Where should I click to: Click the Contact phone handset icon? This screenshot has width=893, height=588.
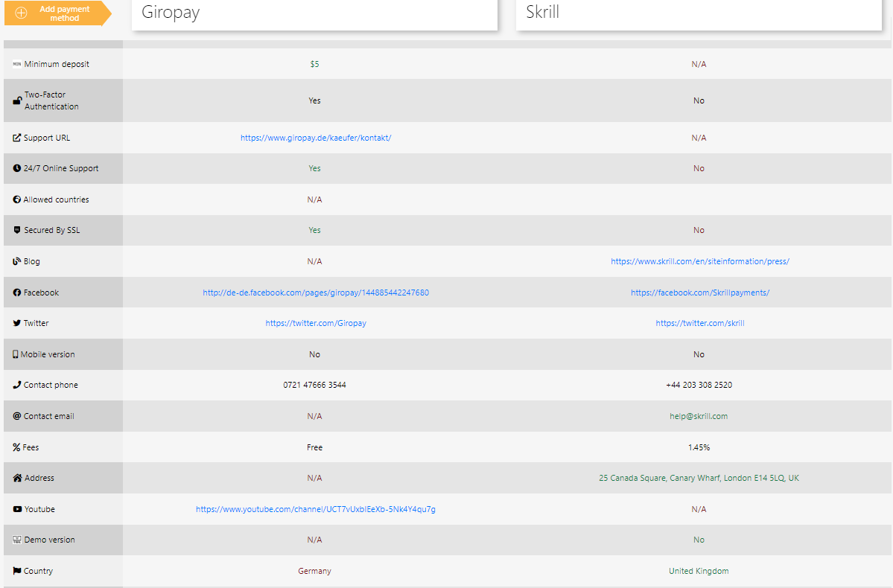[x=17, y=386]
